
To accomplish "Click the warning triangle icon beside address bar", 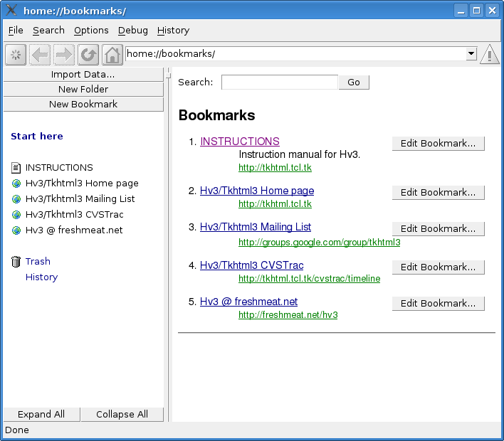I will coord(490,55).
